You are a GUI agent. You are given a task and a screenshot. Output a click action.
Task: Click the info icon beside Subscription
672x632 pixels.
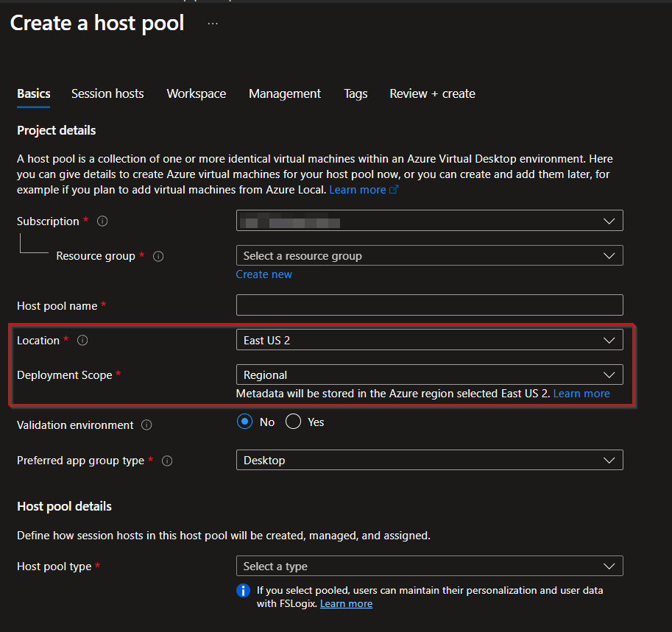pyautogui.click(x=102, y=221)
